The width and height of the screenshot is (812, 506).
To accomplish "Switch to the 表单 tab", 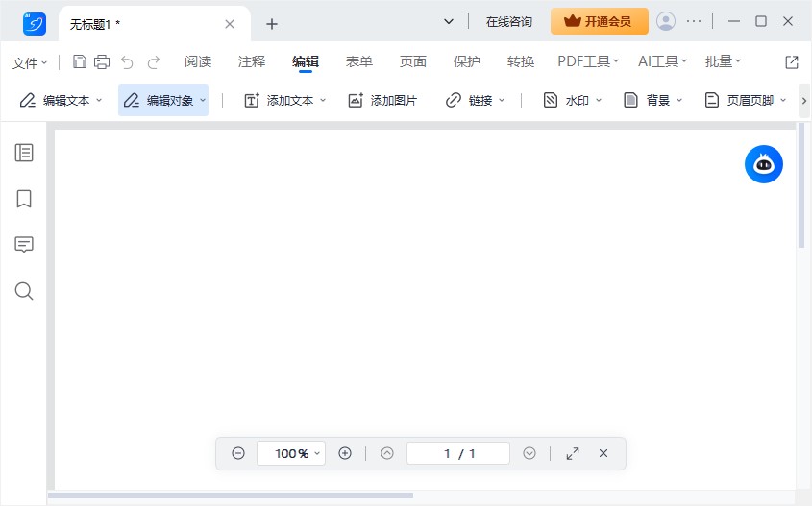I will click(x=359, y=61).
